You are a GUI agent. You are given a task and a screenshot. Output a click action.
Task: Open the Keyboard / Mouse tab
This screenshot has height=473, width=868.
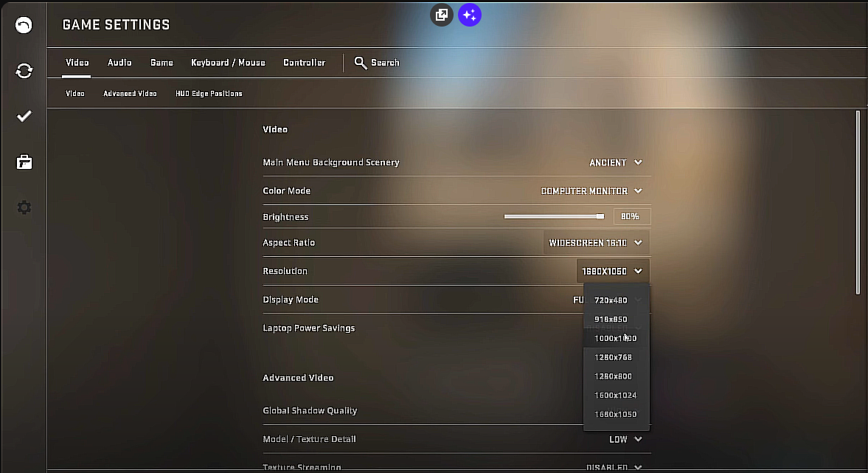tap(228, 63)
